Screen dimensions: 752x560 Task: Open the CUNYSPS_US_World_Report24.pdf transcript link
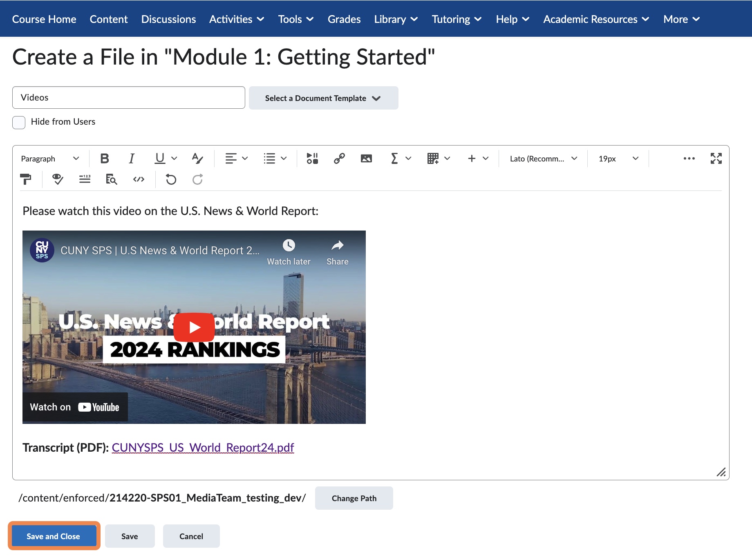[202, 447]
